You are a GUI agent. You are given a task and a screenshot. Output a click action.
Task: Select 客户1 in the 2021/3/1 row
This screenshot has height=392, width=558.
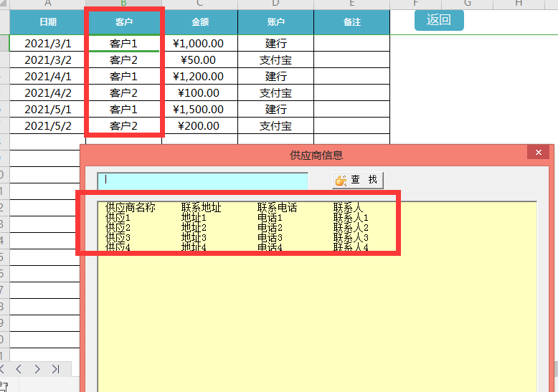124,44
